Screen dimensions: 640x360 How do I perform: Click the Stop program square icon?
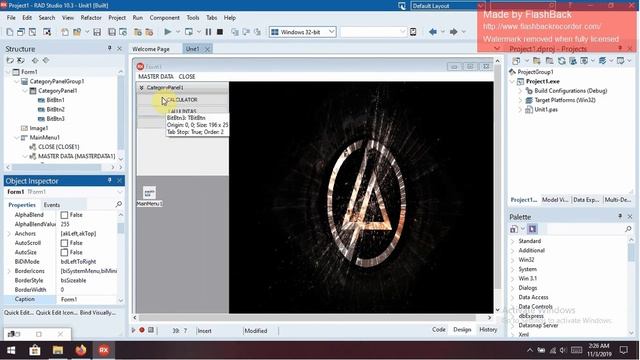tap(220, 31)
